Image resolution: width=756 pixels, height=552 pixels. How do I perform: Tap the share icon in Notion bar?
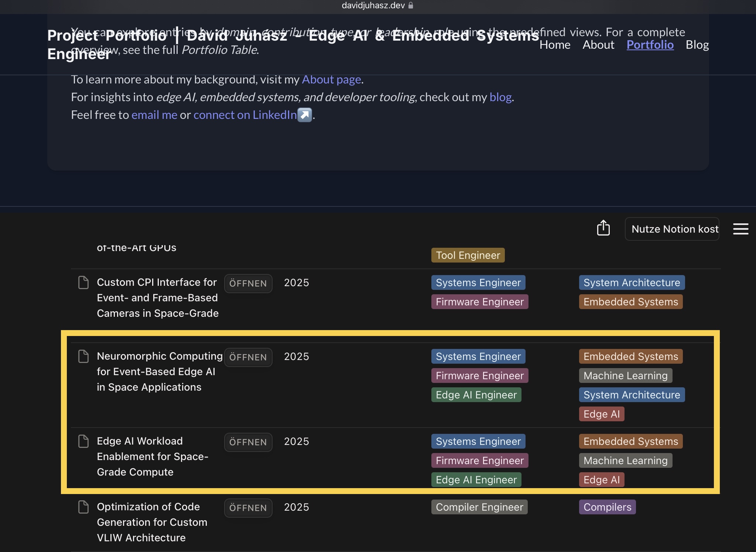pos(603,228)
